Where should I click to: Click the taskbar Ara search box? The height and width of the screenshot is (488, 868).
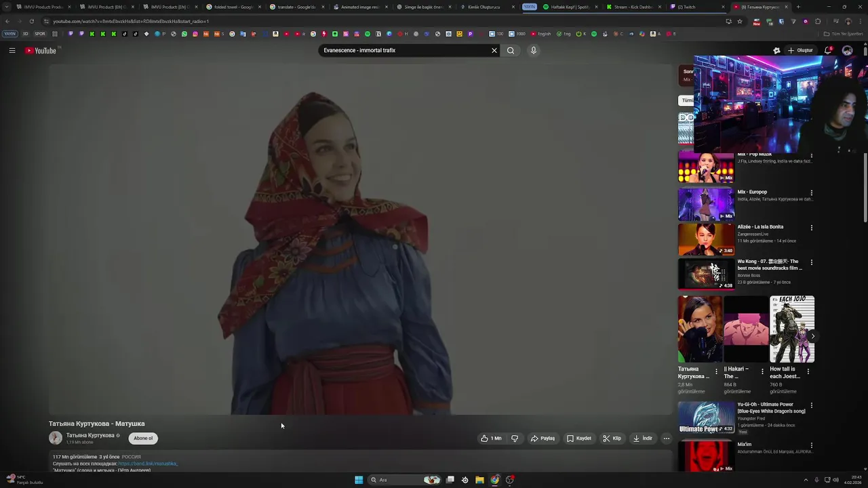tap(404, 480)
